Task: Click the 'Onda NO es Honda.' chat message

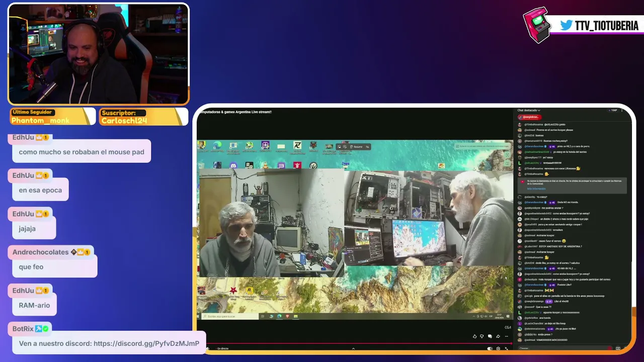Action: (x=568, y=203)
